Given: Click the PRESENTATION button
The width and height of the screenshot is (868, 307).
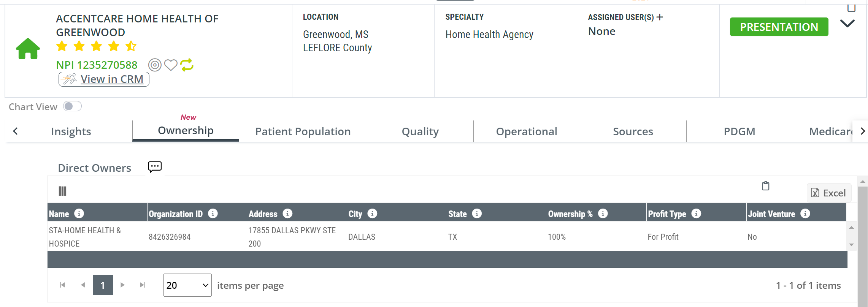Looking at the screenshot, I should 779,27.
